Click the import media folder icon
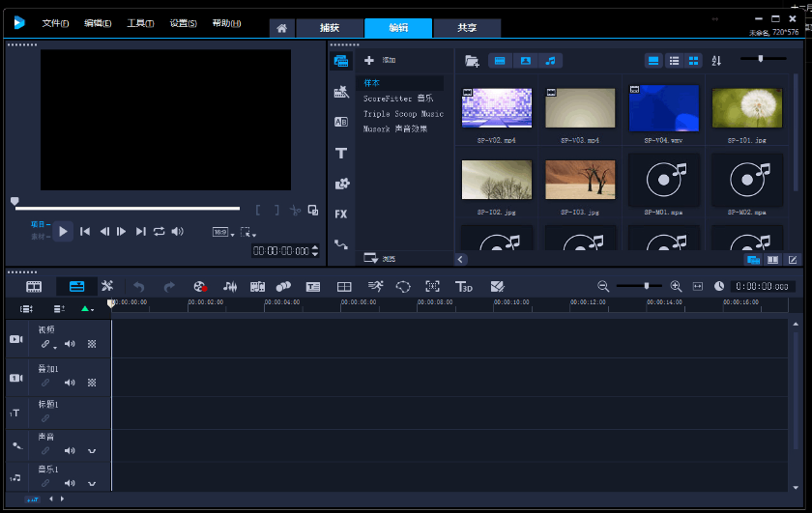The image size is (812, 513). 472,61
